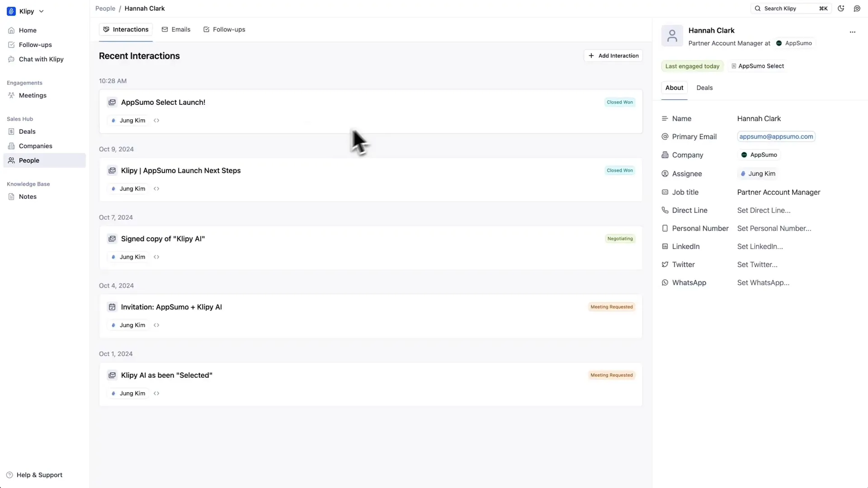Click AppSumo company chip in header
This screenshot has width=868, height=488.
coord(794,43)
